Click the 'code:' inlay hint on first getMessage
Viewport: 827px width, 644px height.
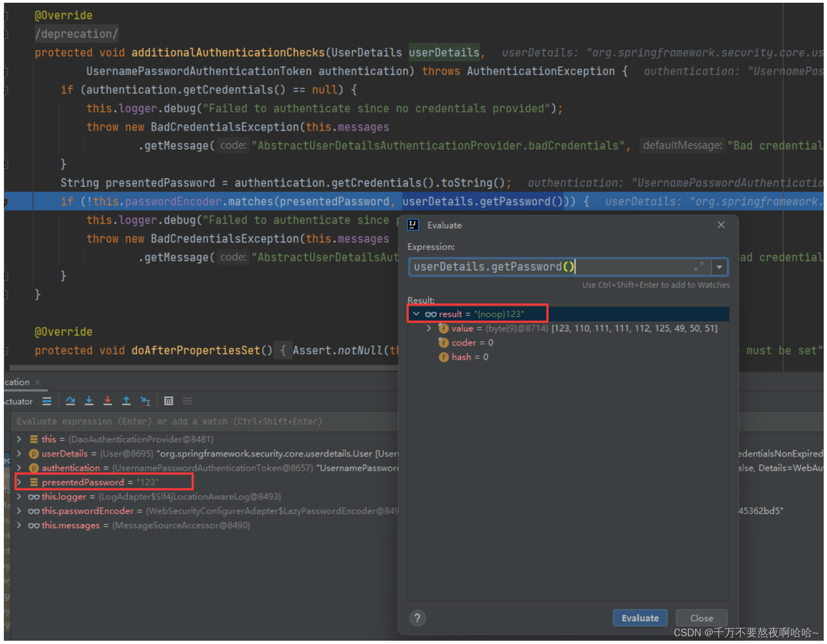[x=233, y=145]
